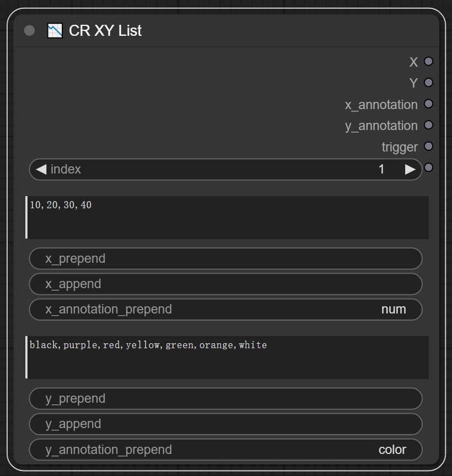
Task: Click the color list text area
Action: pos(227,358)
